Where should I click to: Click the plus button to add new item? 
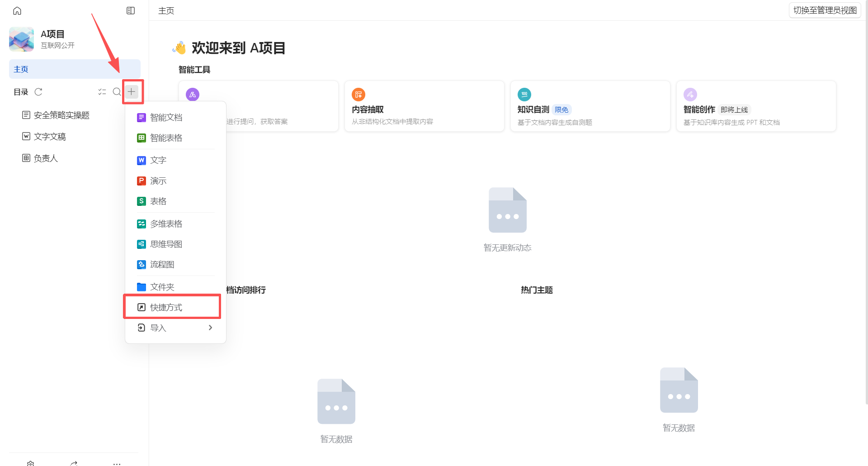[x=132, y=92]
